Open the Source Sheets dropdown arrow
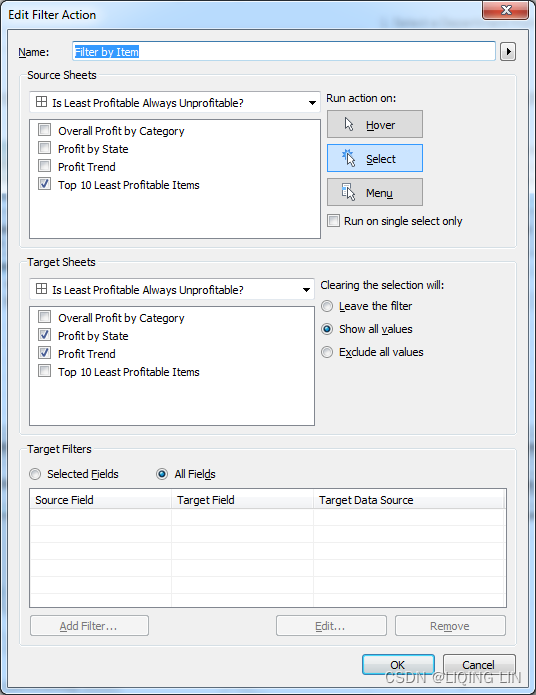Viewport: 536px width, 695px height. [x=312, y=103]
